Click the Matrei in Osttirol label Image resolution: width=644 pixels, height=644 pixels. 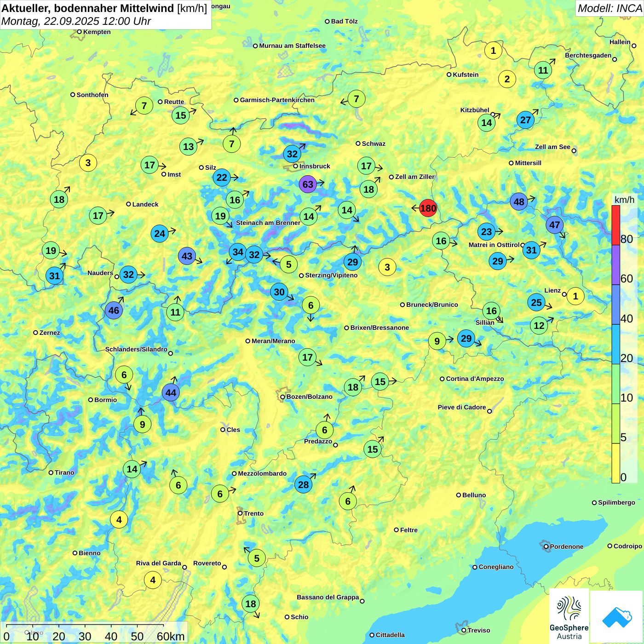click(494, 245)
